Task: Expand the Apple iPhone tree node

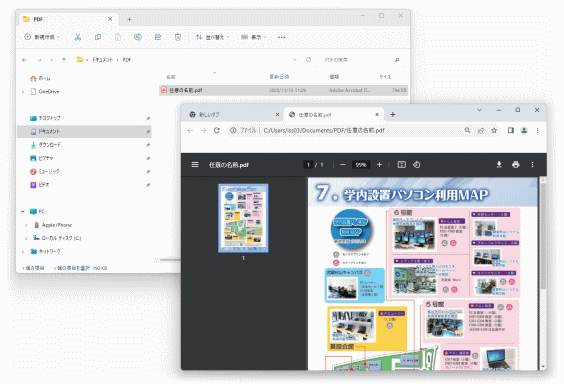Action: 26,225
